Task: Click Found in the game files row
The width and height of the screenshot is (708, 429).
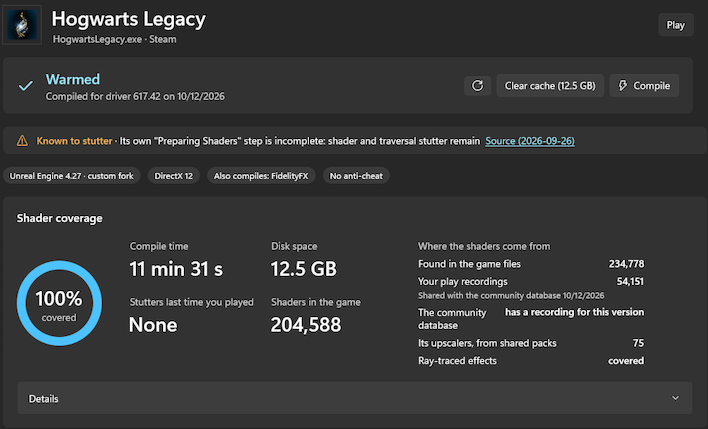Action: (531, 264)
